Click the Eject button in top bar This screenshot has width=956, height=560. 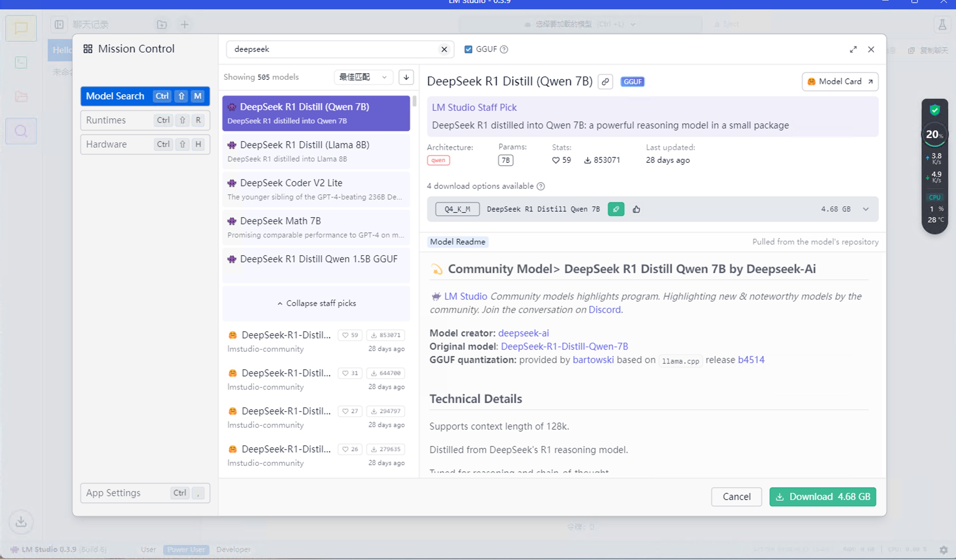click(x=726, y=24)
